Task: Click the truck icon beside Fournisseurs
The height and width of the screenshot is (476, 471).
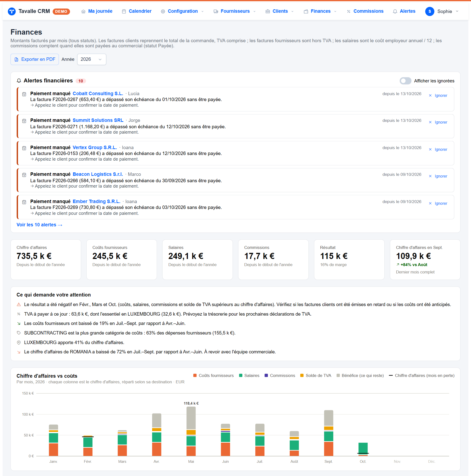Action: click(216, 12)
